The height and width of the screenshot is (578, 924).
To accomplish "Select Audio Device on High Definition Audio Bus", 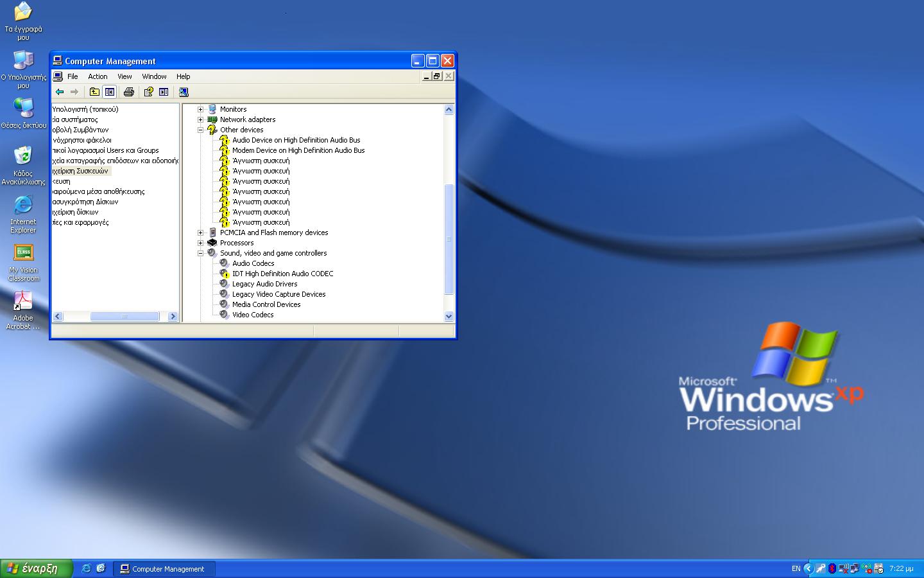I will (296, 140).
